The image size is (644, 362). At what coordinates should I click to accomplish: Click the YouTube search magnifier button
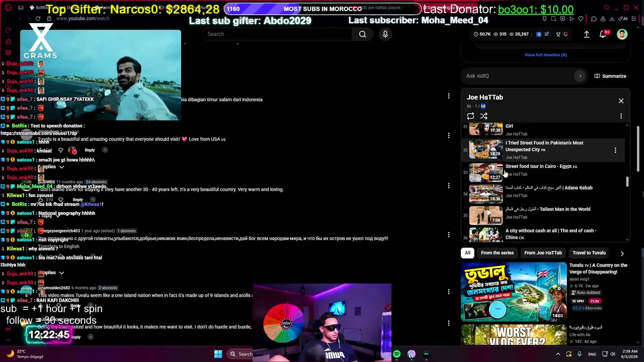click(x=362, y=34)
